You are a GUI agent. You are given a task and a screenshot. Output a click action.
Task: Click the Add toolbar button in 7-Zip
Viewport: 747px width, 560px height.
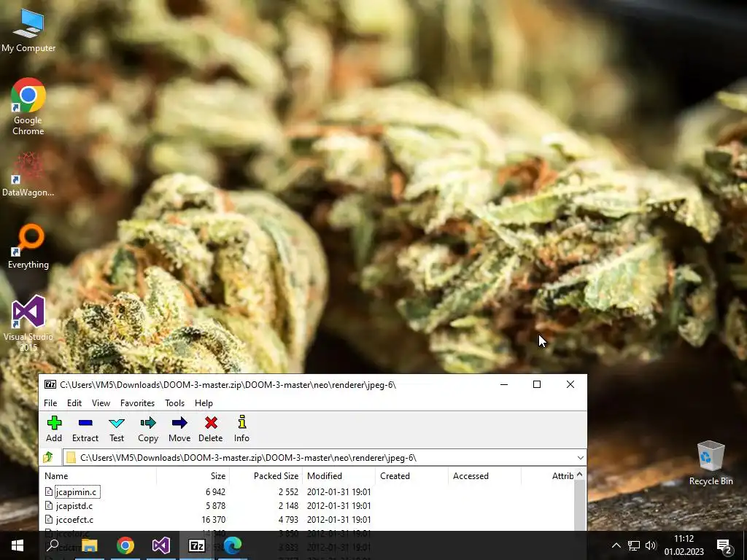coord(54,429)
